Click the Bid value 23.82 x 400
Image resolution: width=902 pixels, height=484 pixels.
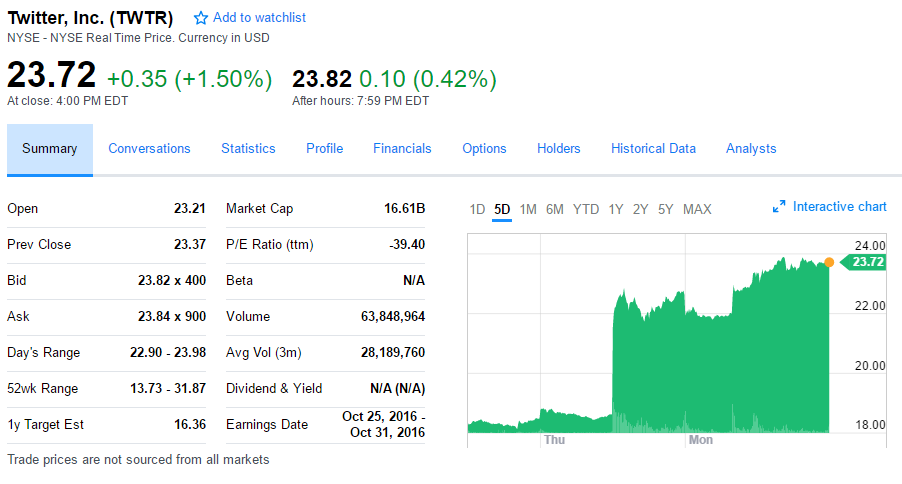coord(172,280)
